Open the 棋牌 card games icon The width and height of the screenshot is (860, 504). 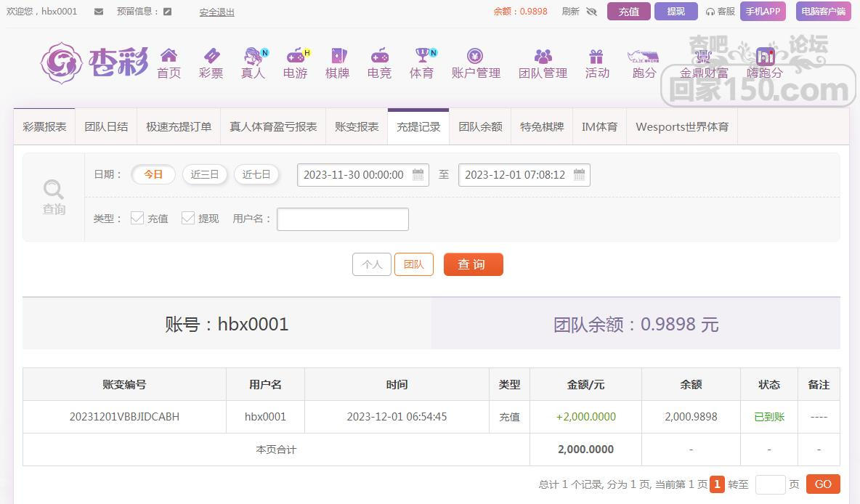point(338,57)
